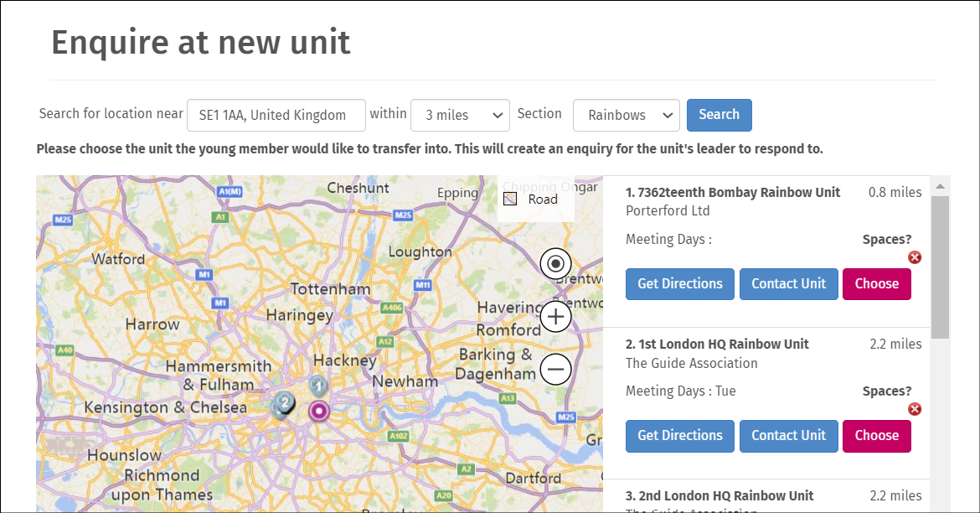Open the Section Rainbows dropdown
Viewport: 980px width, 513px height.
pos(627,115)
